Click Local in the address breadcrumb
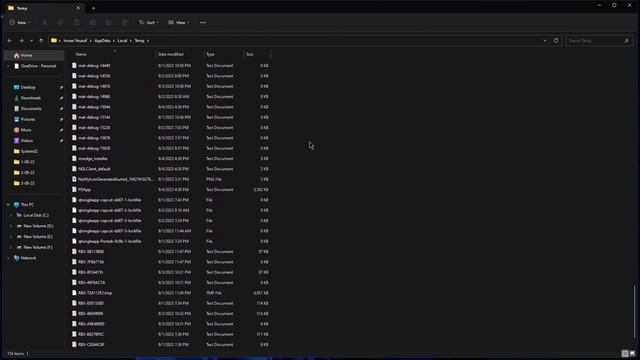640x360 pixels. [122, 41]
